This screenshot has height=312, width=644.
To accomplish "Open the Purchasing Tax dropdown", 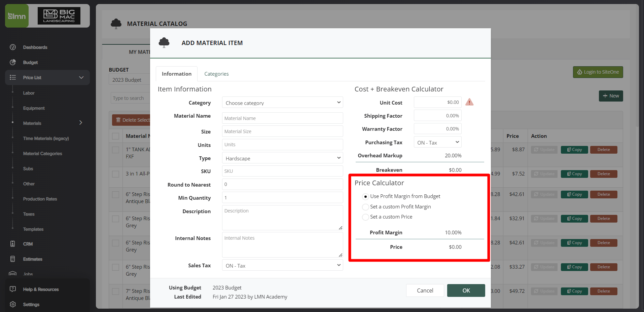I will point(437,142).
